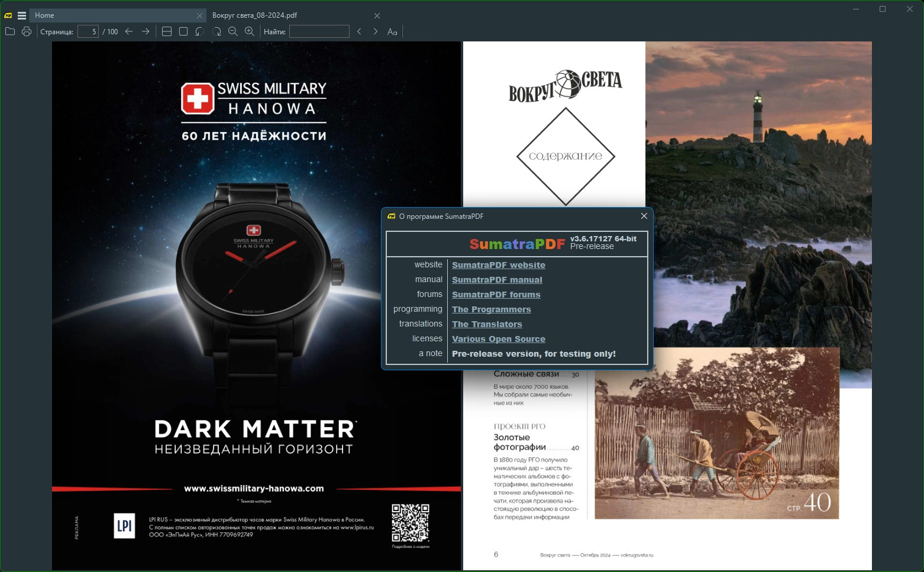
Task: Click the lighthouse photograph
Action: tap(758, 194)
